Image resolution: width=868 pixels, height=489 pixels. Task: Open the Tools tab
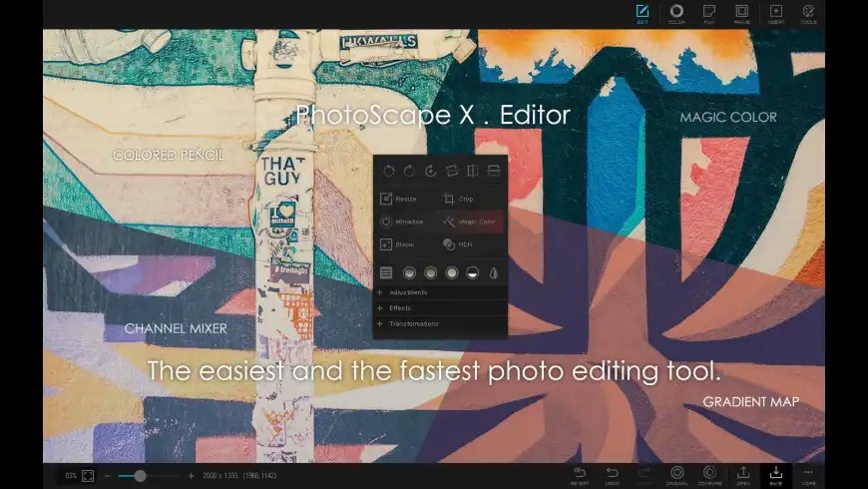click(809, 14)
